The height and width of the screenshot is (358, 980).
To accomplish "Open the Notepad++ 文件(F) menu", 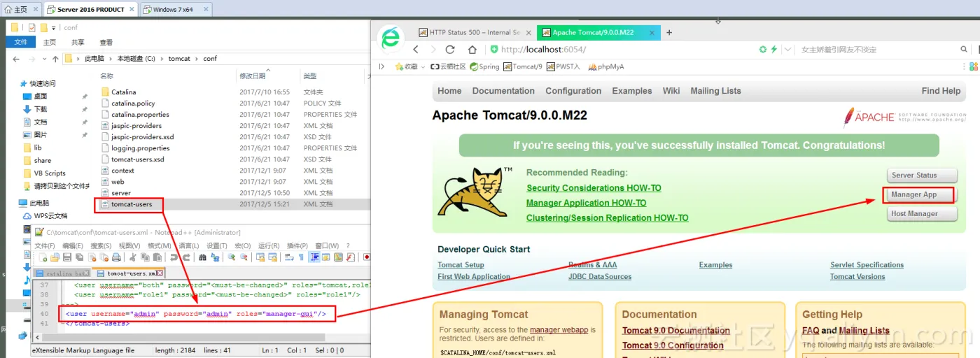I will tap(45, 245).
